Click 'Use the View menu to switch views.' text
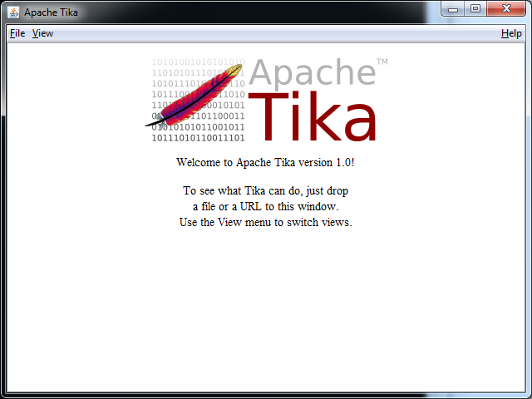This screenshot has height=399, width=532. (266, 222)
